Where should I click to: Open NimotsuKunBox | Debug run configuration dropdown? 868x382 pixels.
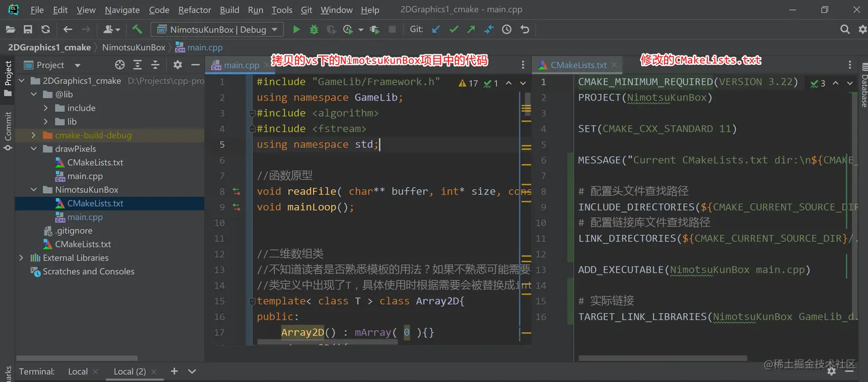tap(217, 29)
